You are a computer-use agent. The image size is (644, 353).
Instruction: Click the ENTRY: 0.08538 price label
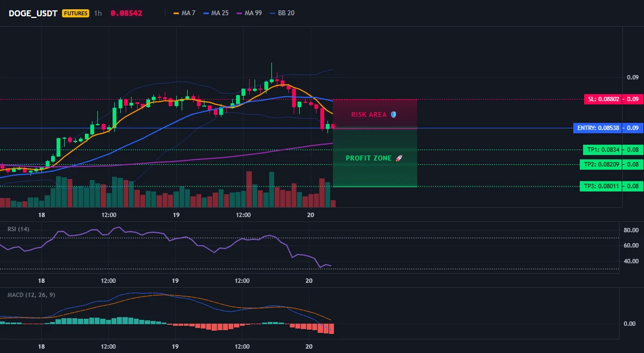click(598, 128)
